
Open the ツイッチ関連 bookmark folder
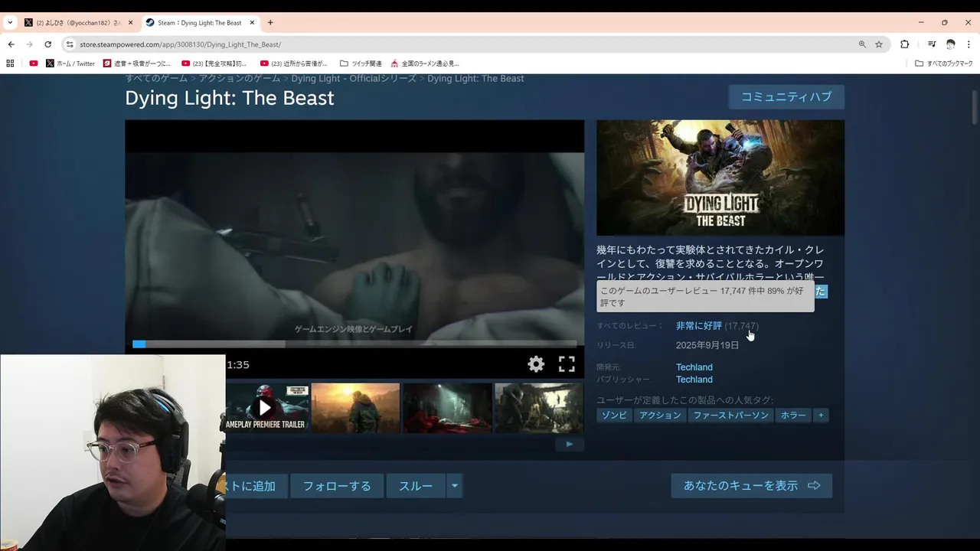361,64
